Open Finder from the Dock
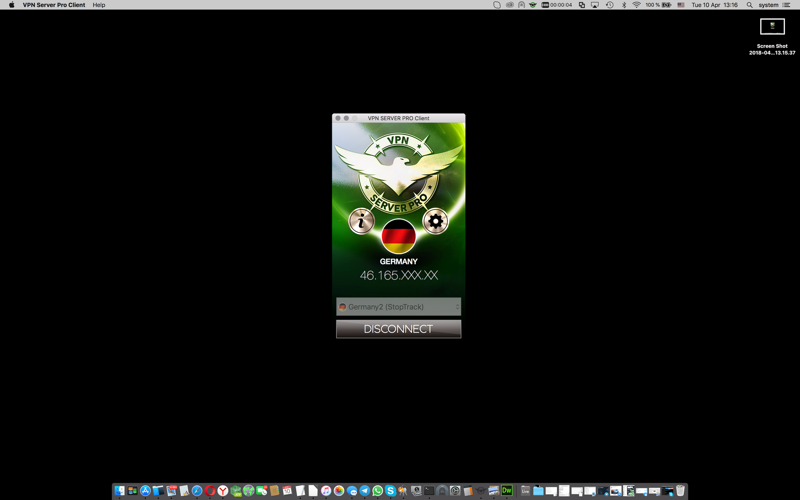 [119, 490]
